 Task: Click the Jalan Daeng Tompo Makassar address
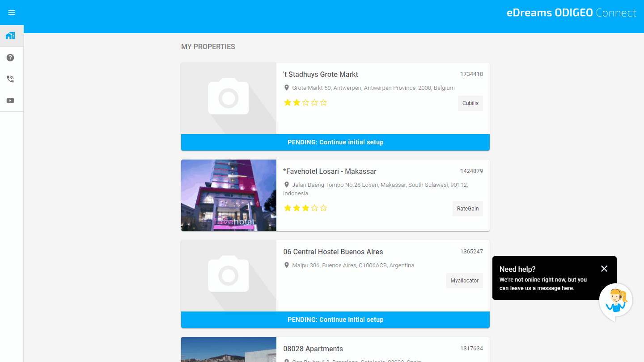[376, 189]
